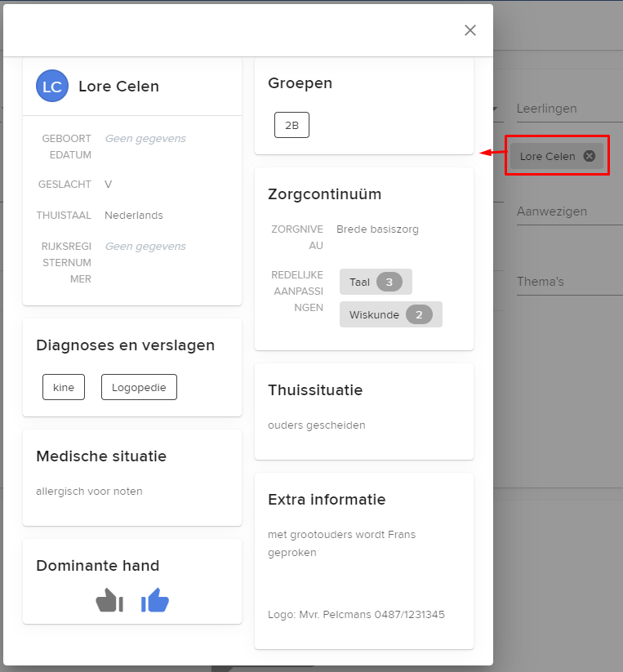Image resolution: width=623 pixels, height=672 pixels.
Task: Click the Geslacht value V
Action: coord(108,185)
